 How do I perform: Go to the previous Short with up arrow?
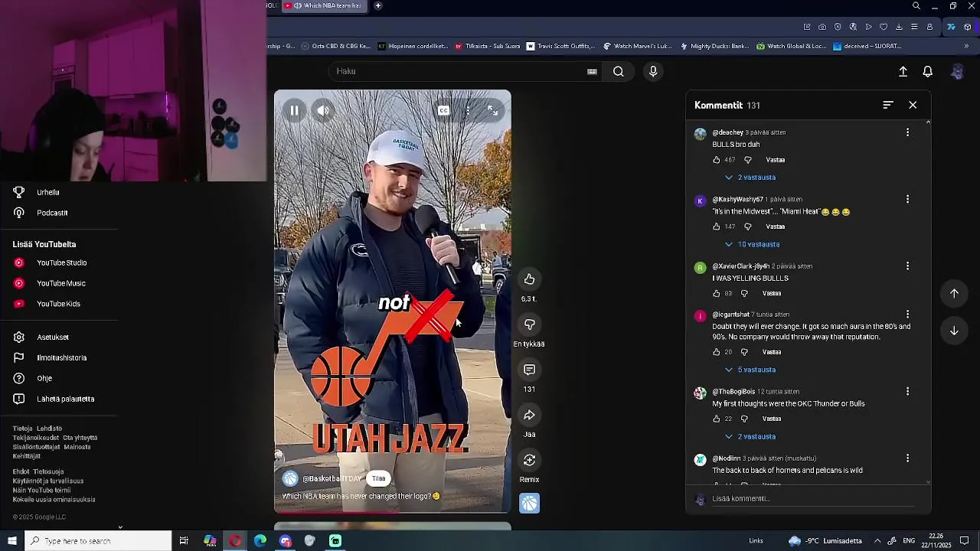954,293
